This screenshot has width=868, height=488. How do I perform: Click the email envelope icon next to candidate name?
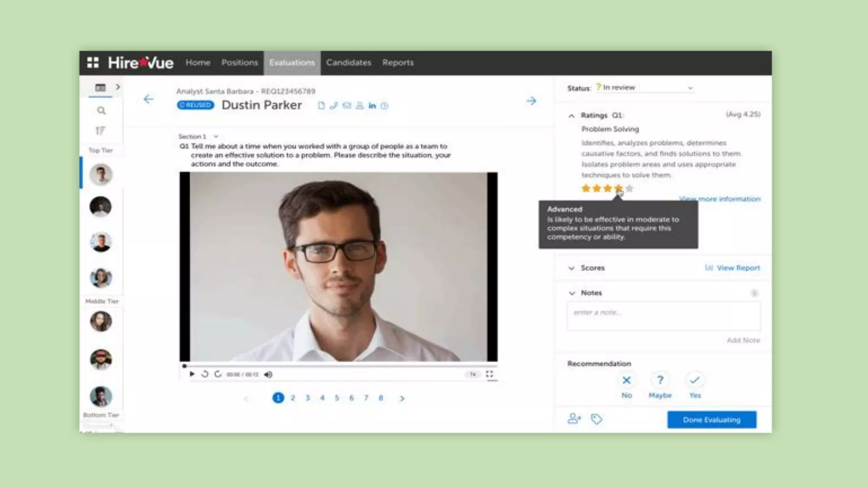click(x=347, y=105)
